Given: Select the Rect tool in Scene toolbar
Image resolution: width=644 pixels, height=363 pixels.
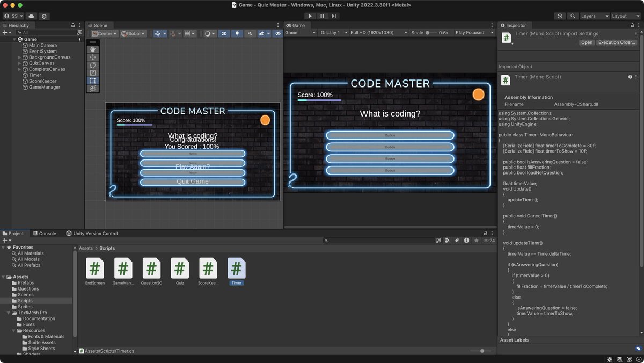Looking at the screenshot, I should pos(93,81).
